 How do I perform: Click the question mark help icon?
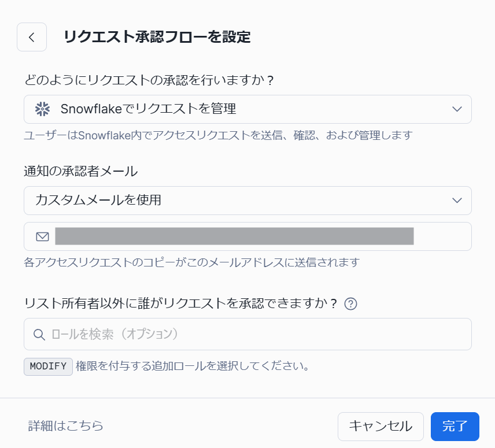point(350,303)
